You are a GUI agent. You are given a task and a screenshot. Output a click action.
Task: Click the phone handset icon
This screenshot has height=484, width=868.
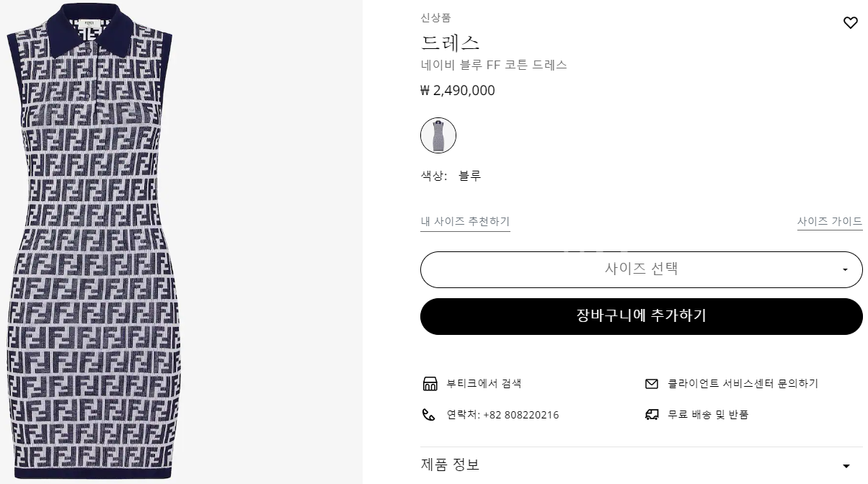[x=429, y=415]
